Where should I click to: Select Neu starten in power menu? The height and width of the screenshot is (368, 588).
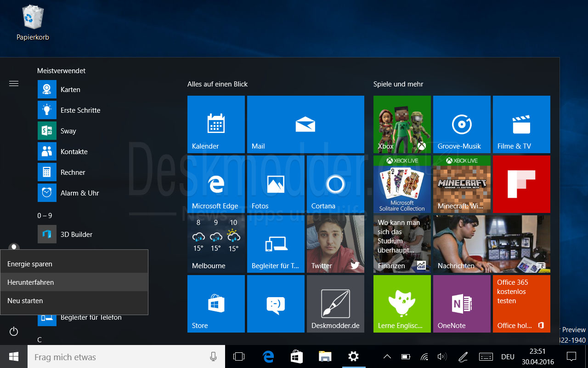pyautogui.click(x=74, y=301)
